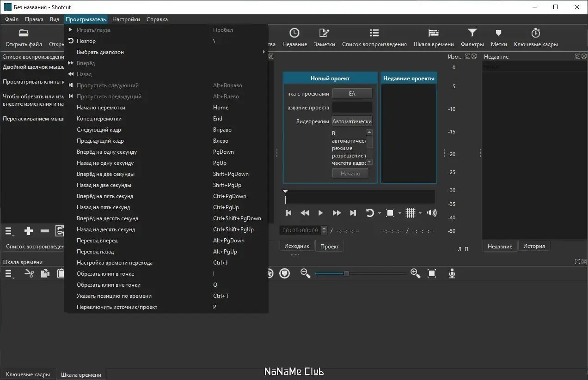Select Повтор in the player menu
The height and width of the screenshot is (380, 588).
tap(166, 41)
